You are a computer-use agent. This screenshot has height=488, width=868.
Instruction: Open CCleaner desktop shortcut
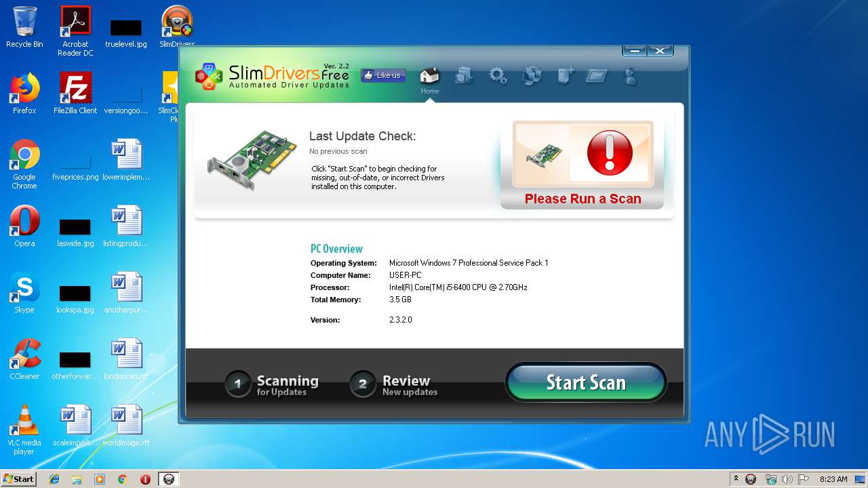(24, 359)
